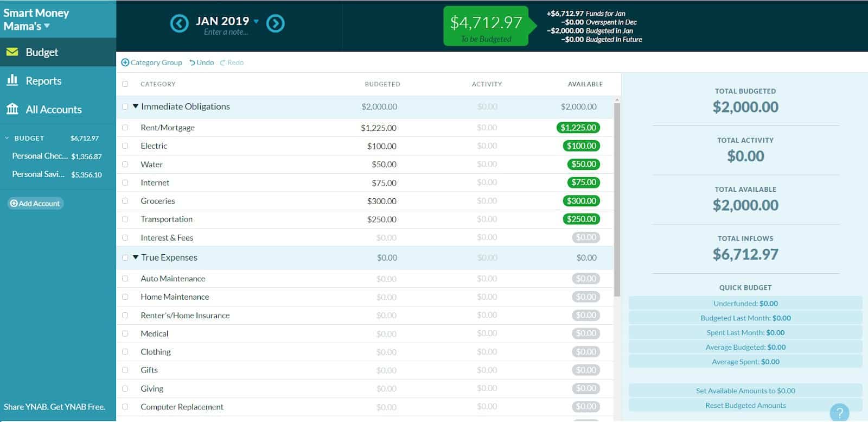Viewport: 868px width, 422px height.
Task: Click the Home Maintenance category name
Action: click(175, 297)
